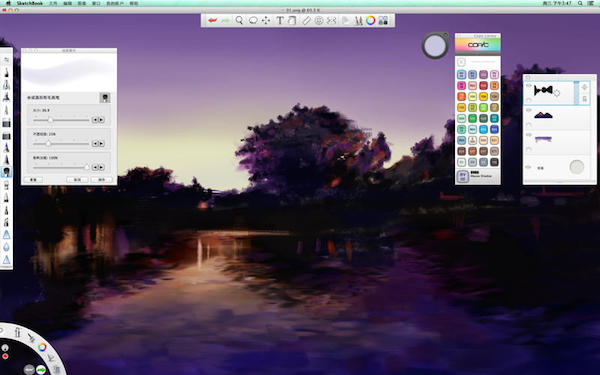Increase brush size with right arrow stepper

(101, 120)
